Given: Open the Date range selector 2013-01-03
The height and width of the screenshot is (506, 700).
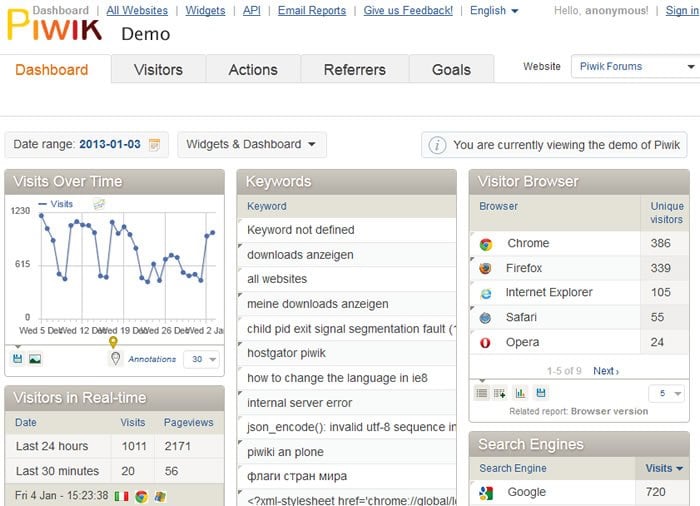Looking at the screenshot, I should tap(86, 144).
